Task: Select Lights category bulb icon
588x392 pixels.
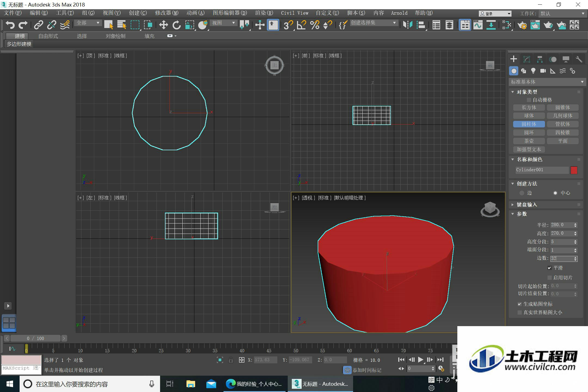Action: [x=533, y=71]
